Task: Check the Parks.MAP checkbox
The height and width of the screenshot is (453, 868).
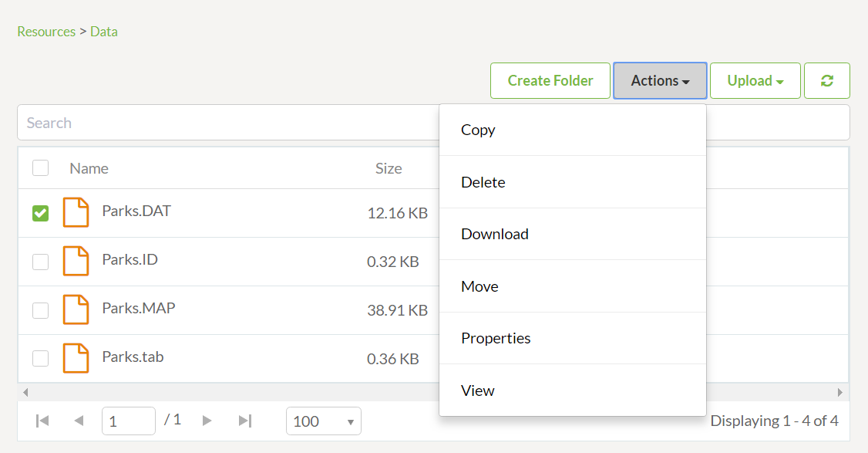Action: click(40, 310)
